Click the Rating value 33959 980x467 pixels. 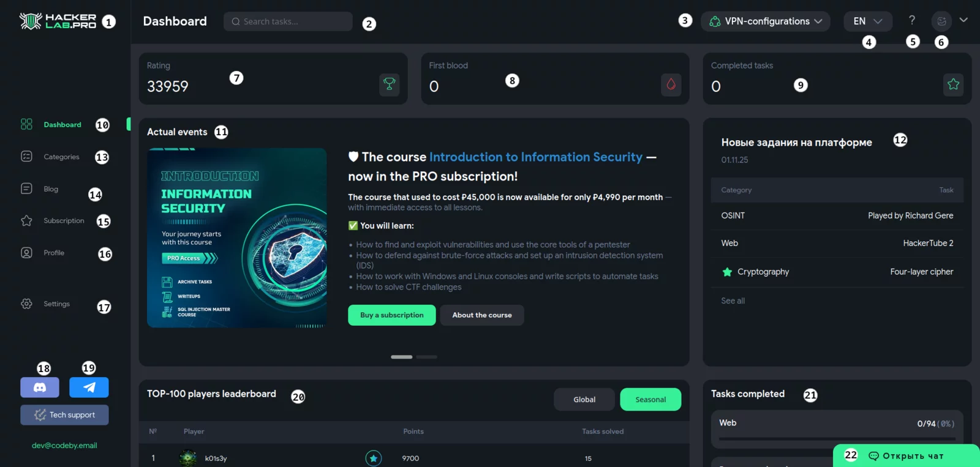(168, 86)
